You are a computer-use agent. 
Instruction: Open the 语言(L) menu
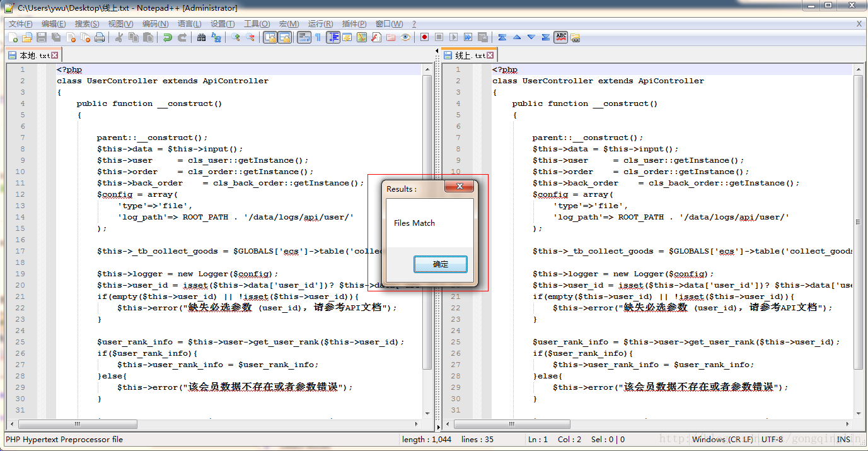tap(190, 24)
